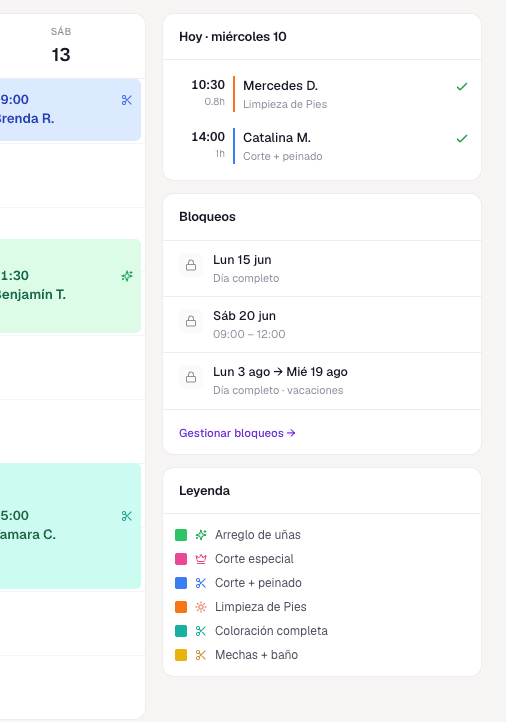Click the Hoy · miércoles 10 heading

pos(233,37)
